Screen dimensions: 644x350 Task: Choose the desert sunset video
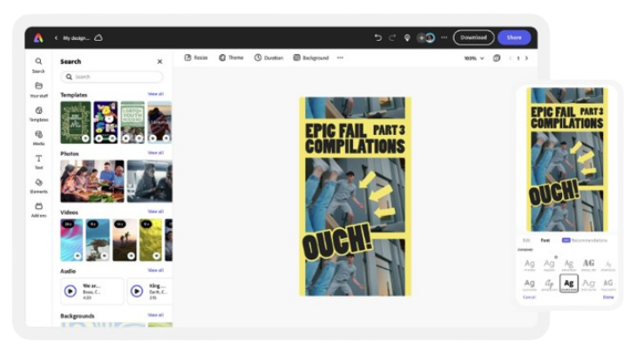[x=125, y=240]
